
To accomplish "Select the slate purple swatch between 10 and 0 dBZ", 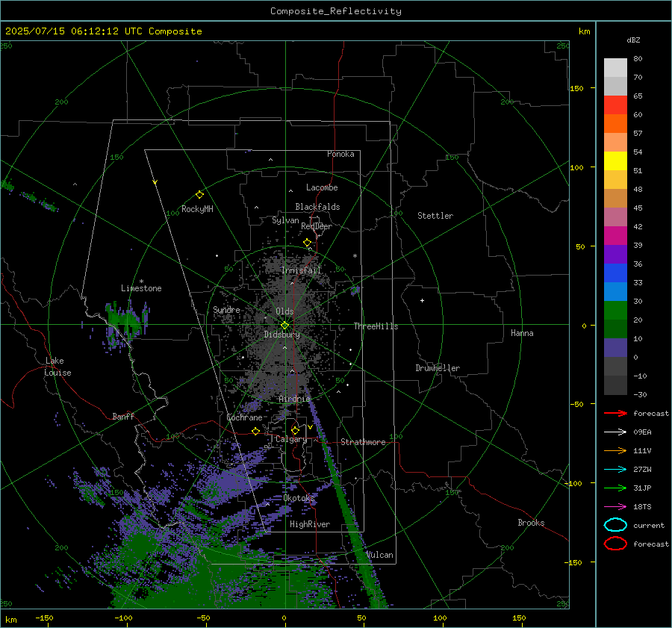I will click(615, 347).
